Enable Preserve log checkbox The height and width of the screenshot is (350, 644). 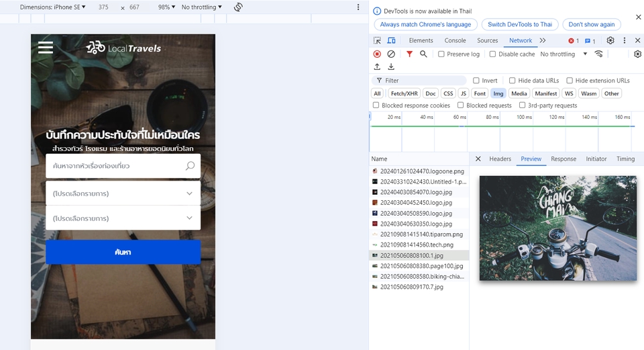point(441,54)
